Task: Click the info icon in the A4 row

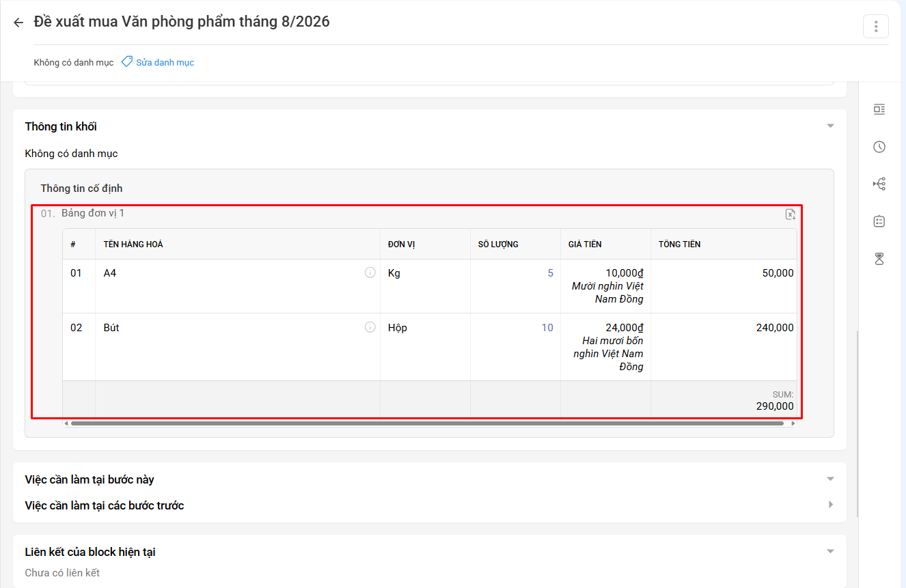Action: pyautogui.click(x=370, y=272)
